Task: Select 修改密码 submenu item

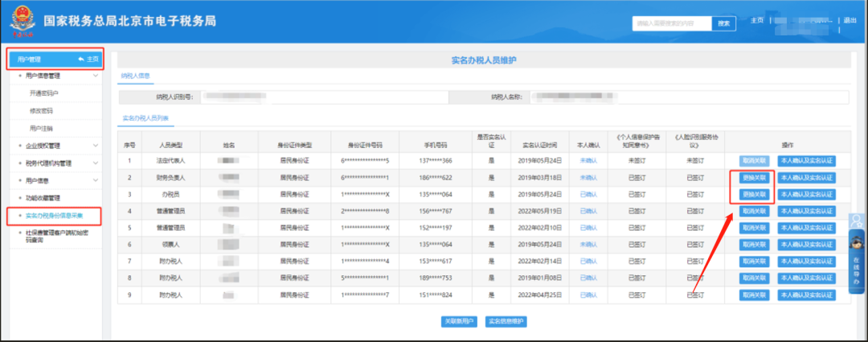Action: tap(41, 111)
